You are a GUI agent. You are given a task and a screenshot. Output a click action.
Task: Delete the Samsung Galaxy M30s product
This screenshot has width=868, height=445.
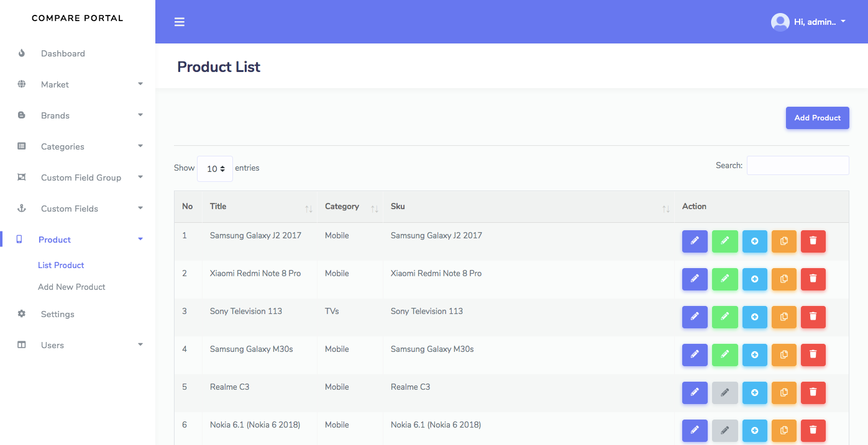[813, 355]
